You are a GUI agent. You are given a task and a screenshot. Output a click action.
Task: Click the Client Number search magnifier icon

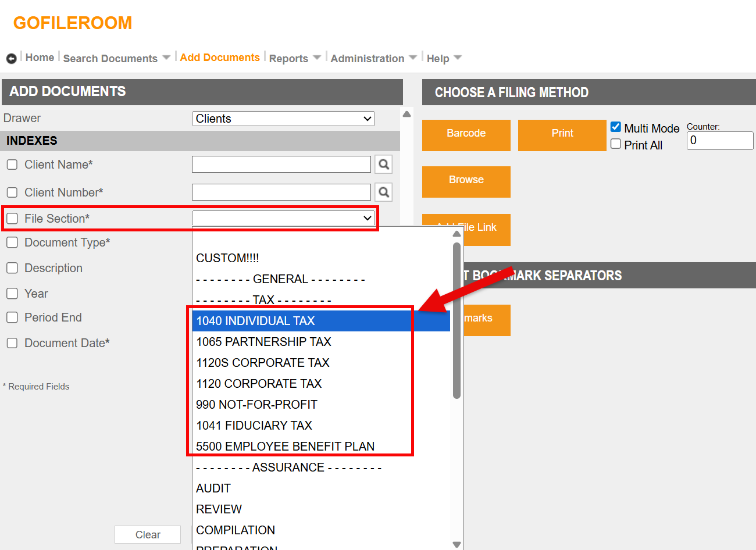pyautogui.click(x=383, y=192)
